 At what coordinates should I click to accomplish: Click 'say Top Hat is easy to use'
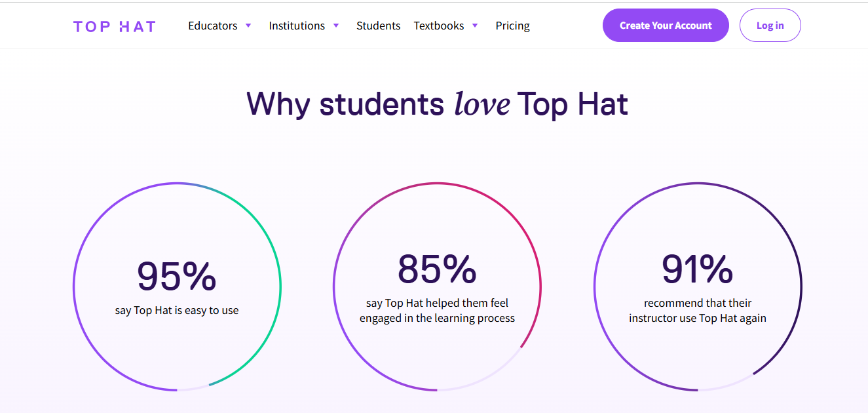(x=177, y=311)
